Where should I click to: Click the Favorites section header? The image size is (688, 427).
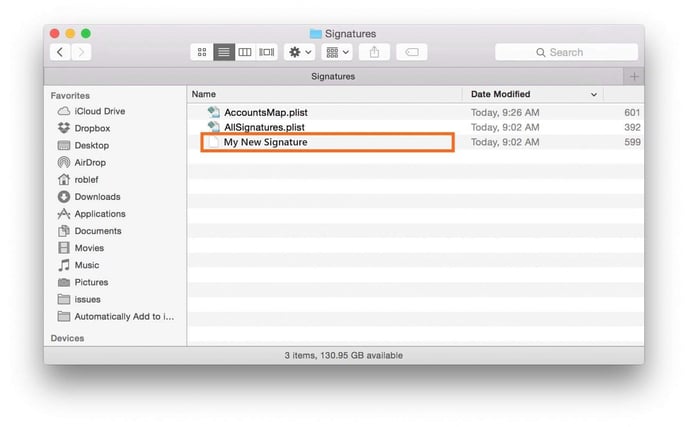coord(70,96)
